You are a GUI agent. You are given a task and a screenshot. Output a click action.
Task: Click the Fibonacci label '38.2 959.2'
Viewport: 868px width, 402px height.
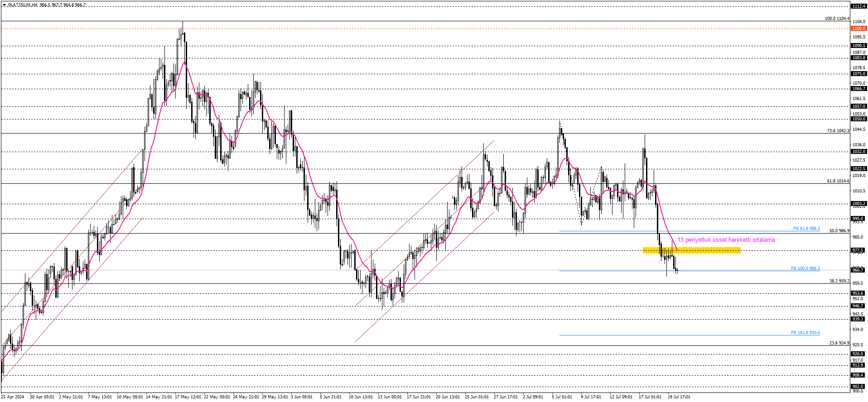pyautogui.click(x=839, y=281)
